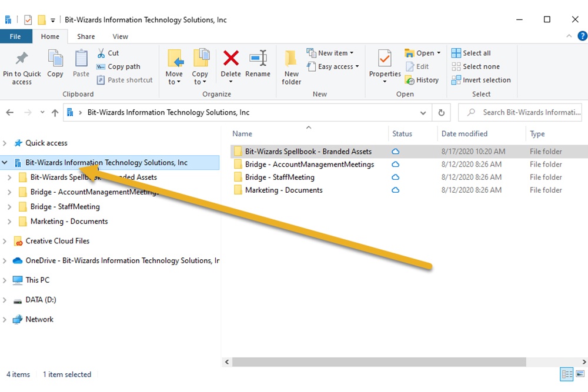Image resolution: width=588 pixels, height=392 pixels.
Task: Click Invert selection
Action: tap(481, 80)
